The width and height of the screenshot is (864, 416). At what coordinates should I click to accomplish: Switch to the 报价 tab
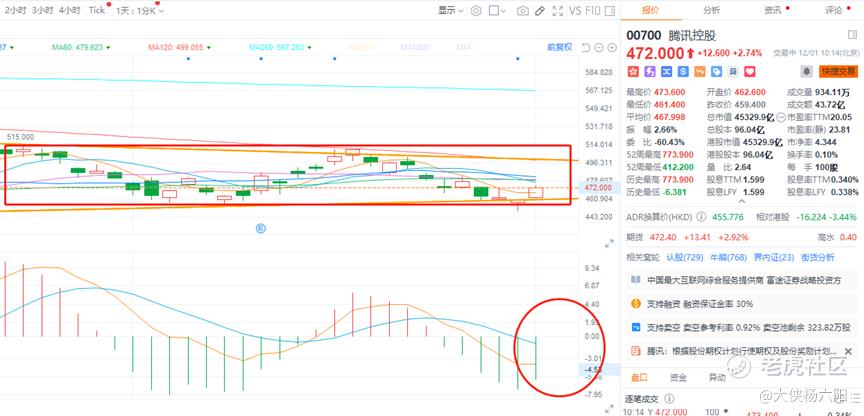pos(651,10)
